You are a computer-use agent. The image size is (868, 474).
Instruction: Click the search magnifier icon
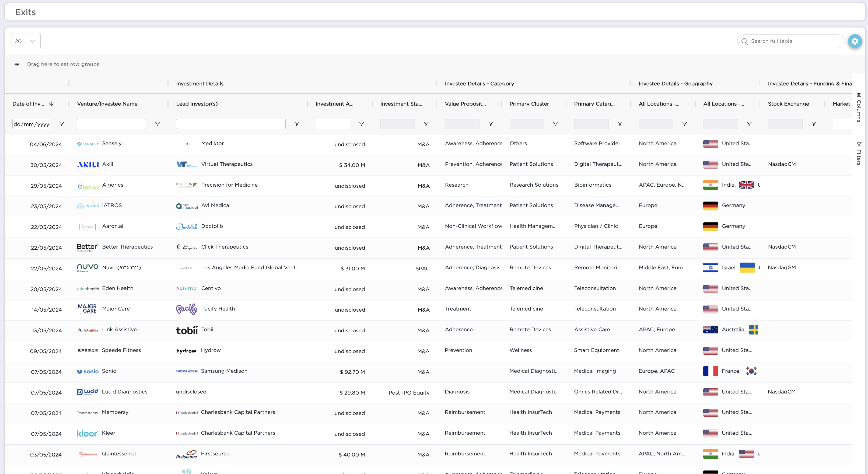(744, 41)
